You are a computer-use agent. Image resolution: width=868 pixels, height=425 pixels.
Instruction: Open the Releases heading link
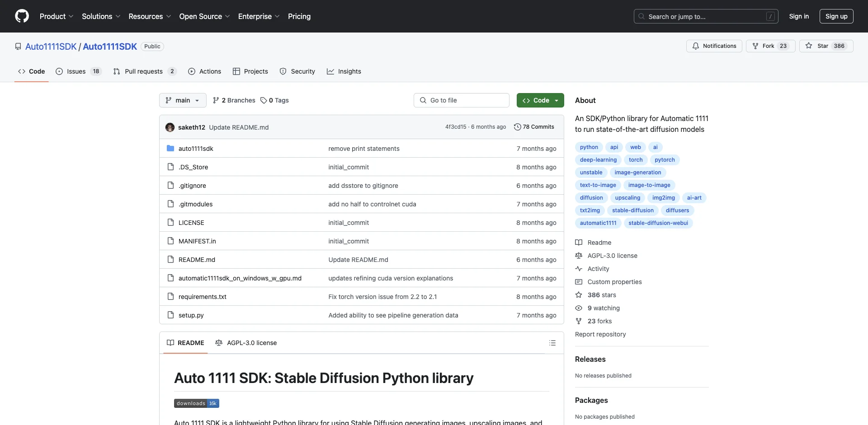point(590,359)
